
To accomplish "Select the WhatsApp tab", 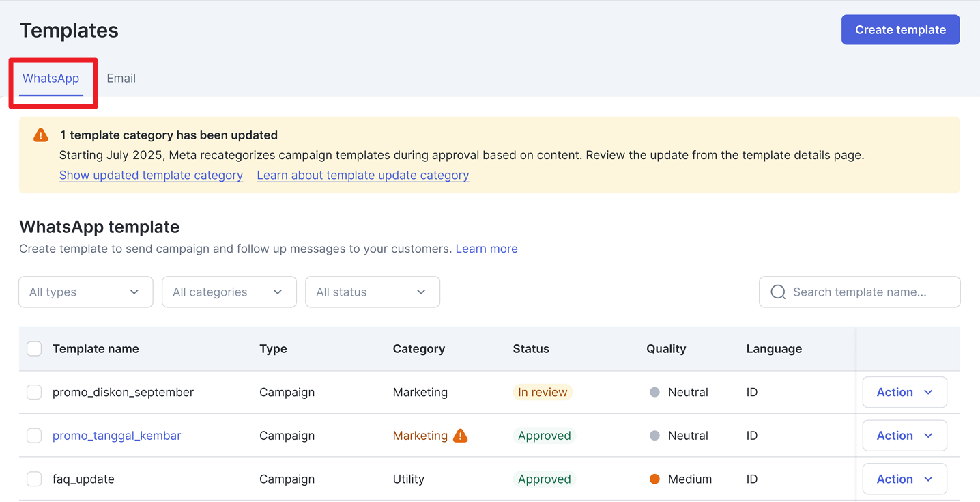I will [x=51, y=79].
